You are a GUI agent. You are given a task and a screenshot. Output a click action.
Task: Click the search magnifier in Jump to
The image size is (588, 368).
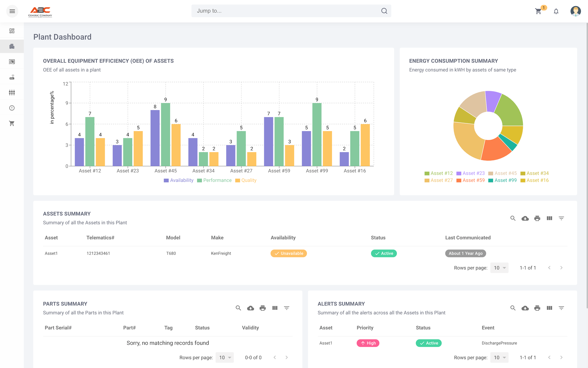[384, 11]
